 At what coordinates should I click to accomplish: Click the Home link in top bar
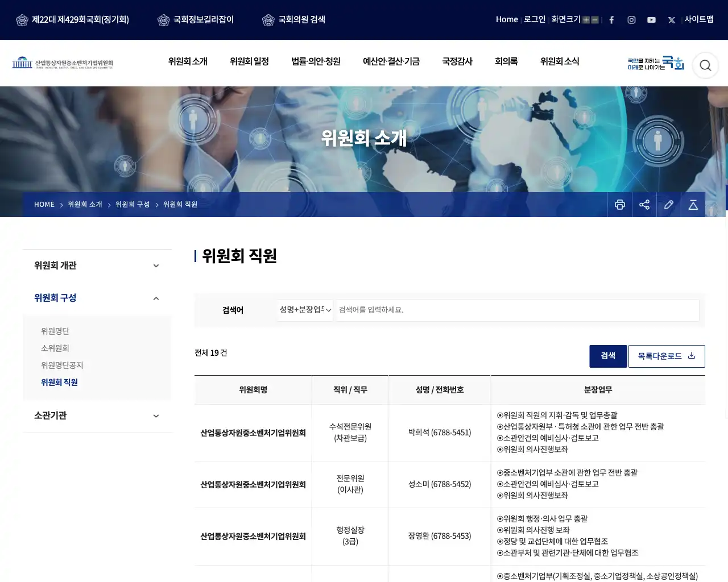tap(507, 19)
